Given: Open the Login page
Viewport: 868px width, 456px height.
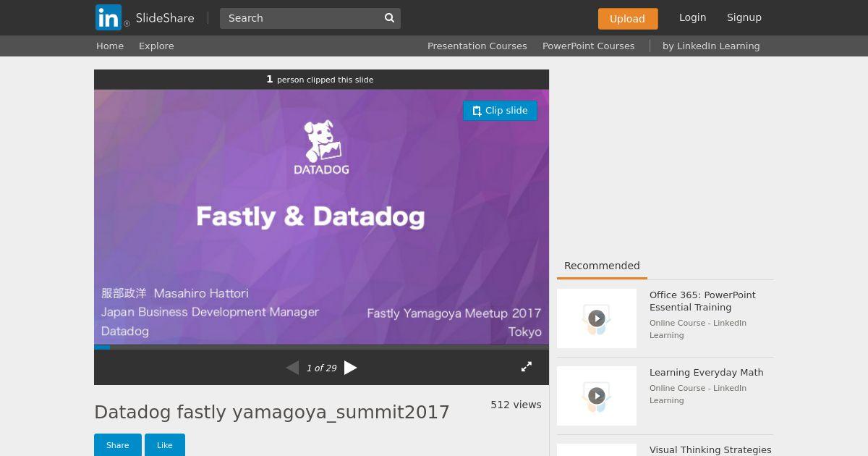Looking at the screenshot, I should pyautogui.click(x=692, y=17).
